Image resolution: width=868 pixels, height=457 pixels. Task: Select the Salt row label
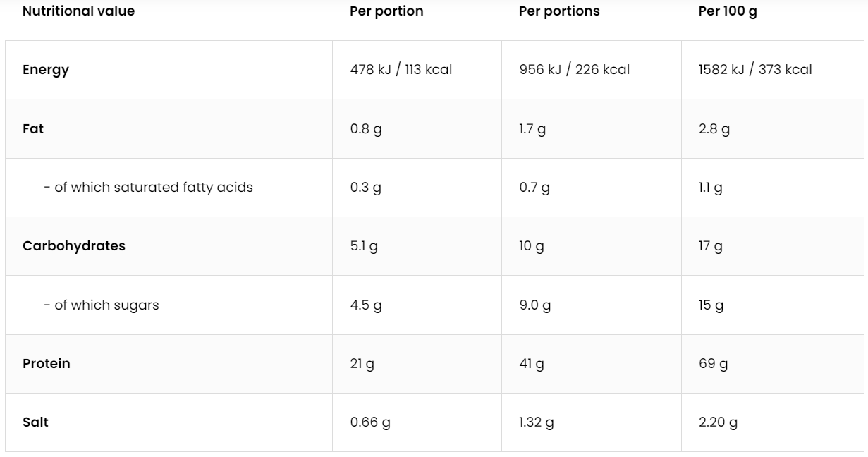(x=35, y=422)
